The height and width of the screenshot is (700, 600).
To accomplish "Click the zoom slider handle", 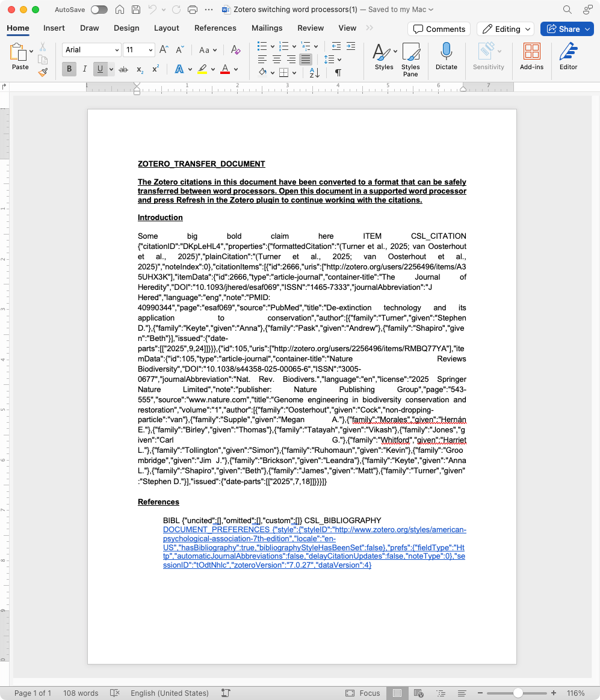I will coord(518,693).
